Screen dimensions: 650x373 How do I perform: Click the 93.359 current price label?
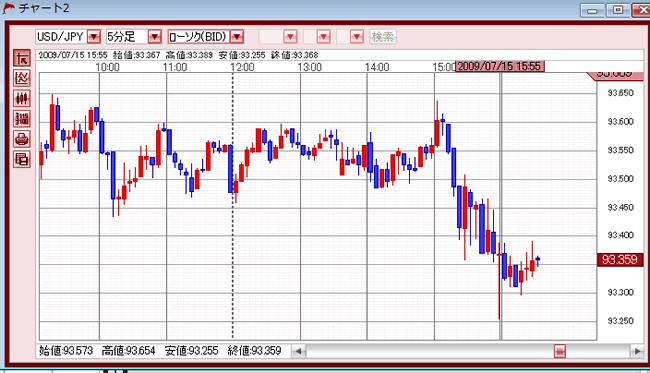(620, 260)
